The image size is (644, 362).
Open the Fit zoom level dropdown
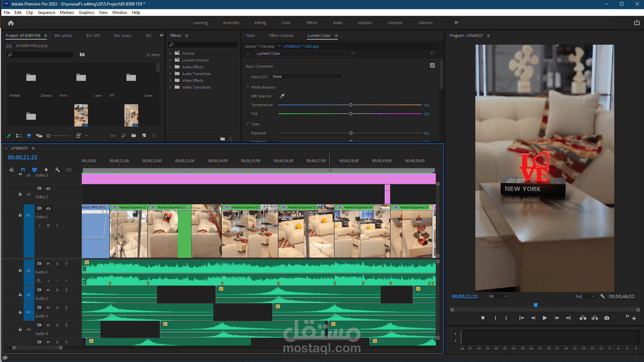(498, 296)
